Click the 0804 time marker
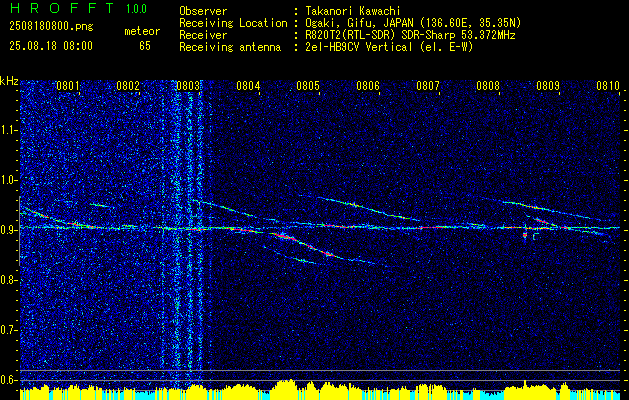629x400 pixels. click(248, 86)
